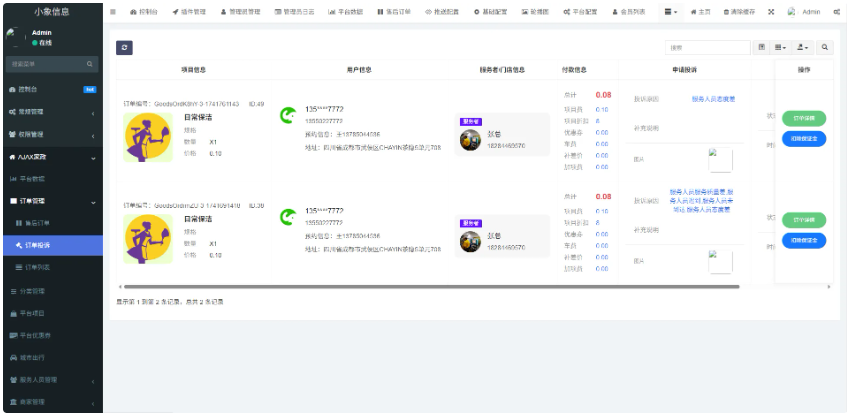Click the Admin profile avatar in the sidebar
This screenshot has width=847, height=417.
pyautogui.click(x=15, y=37)
